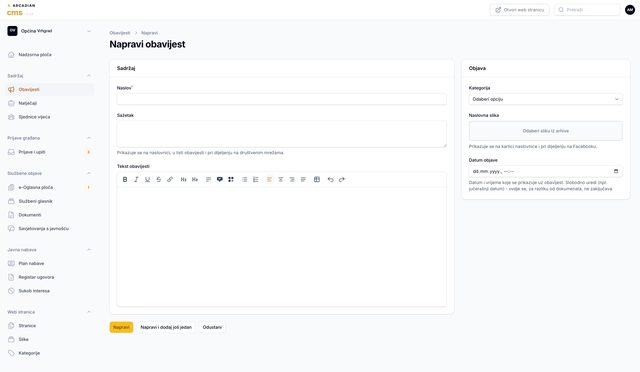The height and width of the screenshot is (372, 640).
Task: Open Prijave i upiti in the sidebar
Action: [50, 152]
